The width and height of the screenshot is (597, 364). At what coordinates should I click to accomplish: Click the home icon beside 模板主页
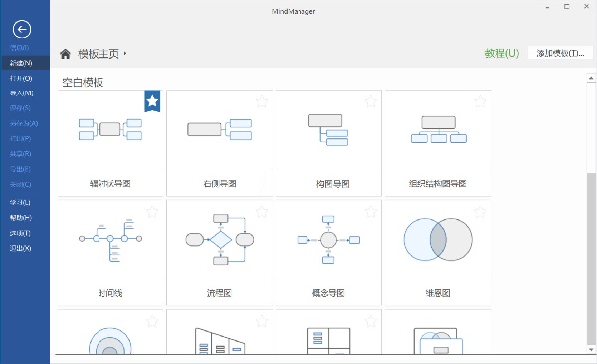pos(65,54)
